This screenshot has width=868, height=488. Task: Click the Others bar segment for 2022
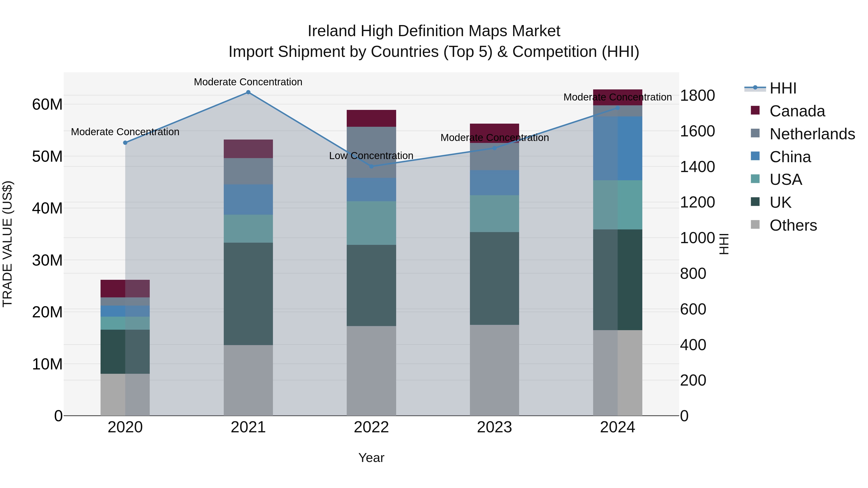tap(371, 371)
